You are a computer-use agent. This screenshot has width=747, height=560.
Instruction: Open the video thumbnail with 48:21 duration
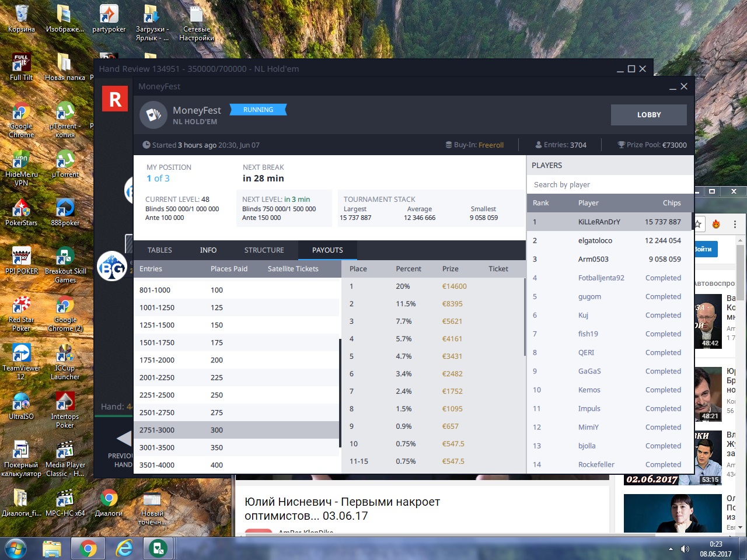(708, 394)
